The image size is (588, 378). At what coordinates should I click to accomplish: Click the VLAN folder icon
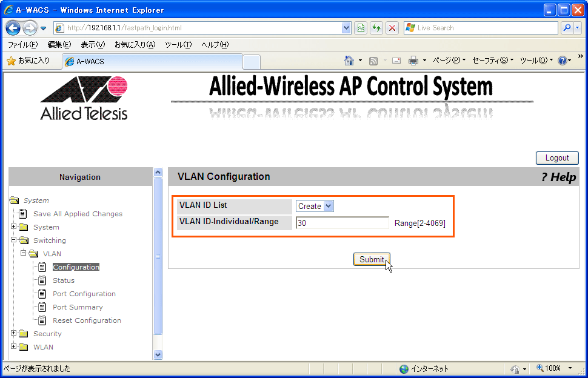(x=33, y=254)
